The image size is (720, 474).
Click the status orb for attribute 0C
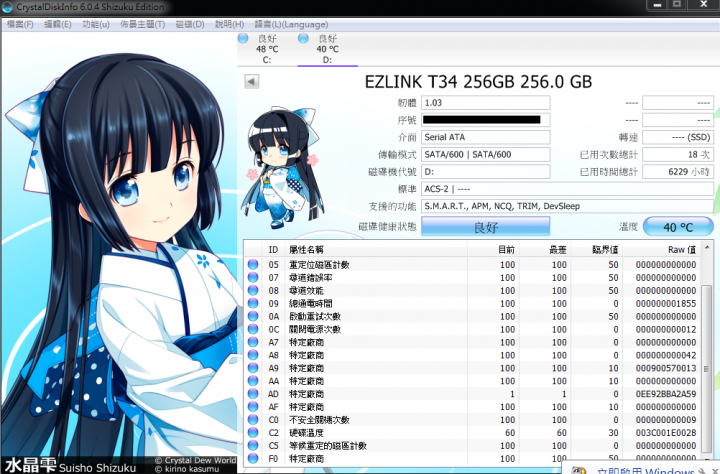[x=253, y=329]
